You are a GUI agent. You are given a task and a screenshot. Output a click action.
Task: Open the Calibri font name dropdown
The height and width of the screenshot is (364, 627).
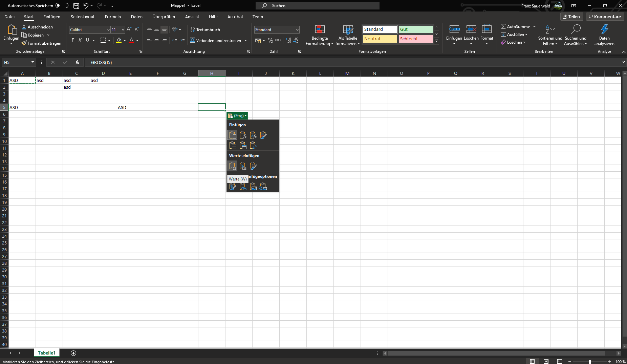click(x=108, y=30)
